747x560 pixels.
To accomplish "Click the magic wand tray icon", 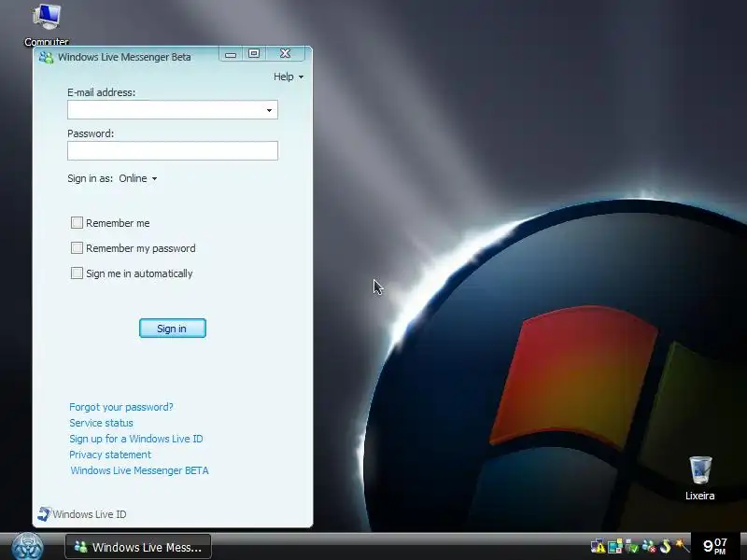I will 682,546.
